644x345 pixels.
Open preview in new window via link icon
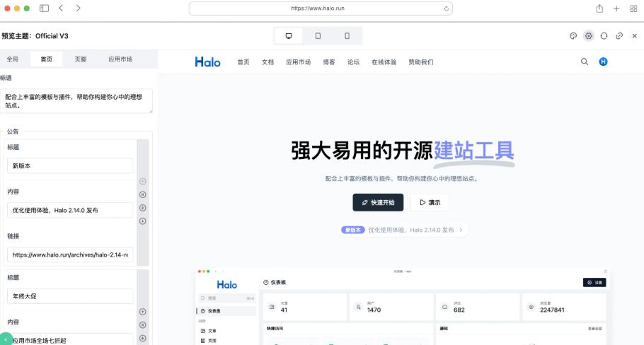[619, 36]
